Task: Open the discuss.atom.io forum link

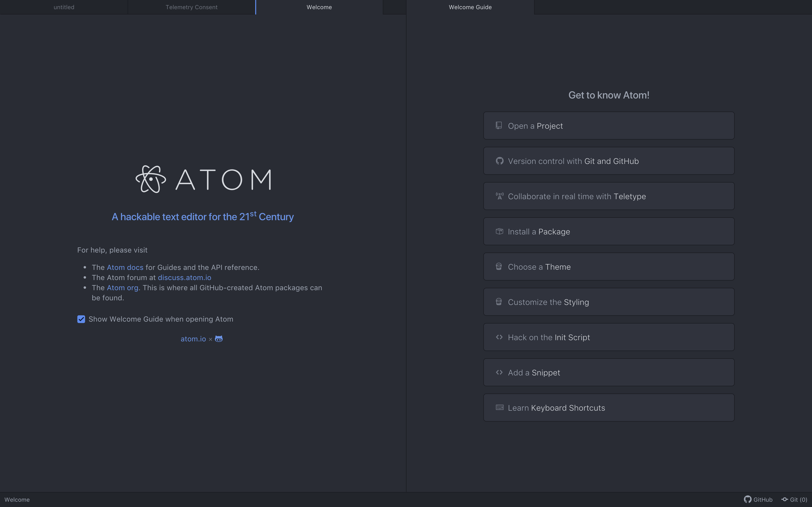Action: coord(184,278)
